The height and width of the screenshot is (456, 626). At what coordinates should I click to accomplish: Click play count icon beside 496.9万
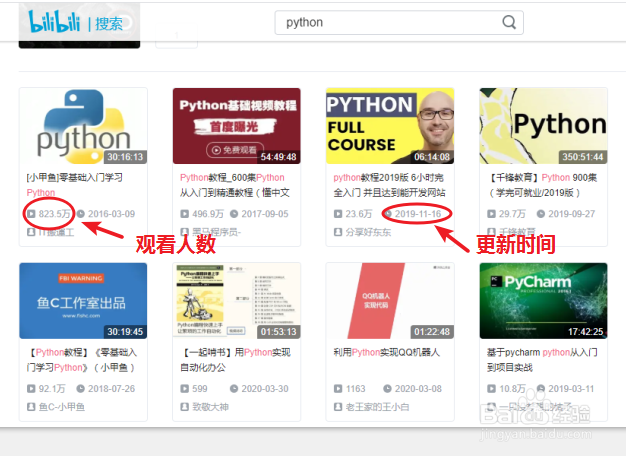(184, 214)
